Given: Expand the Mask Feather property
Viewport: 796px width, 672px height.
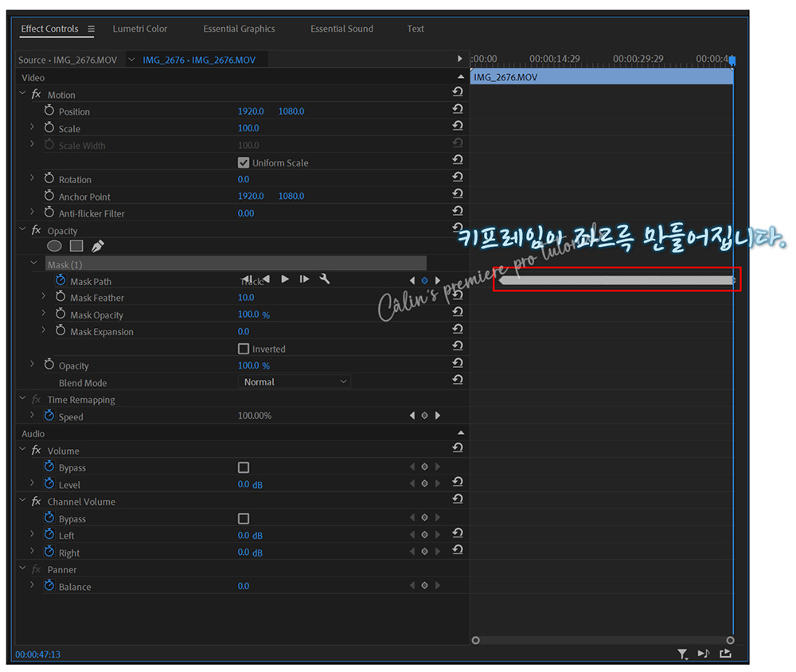Looking at the screenshot, I should [44, 296].
